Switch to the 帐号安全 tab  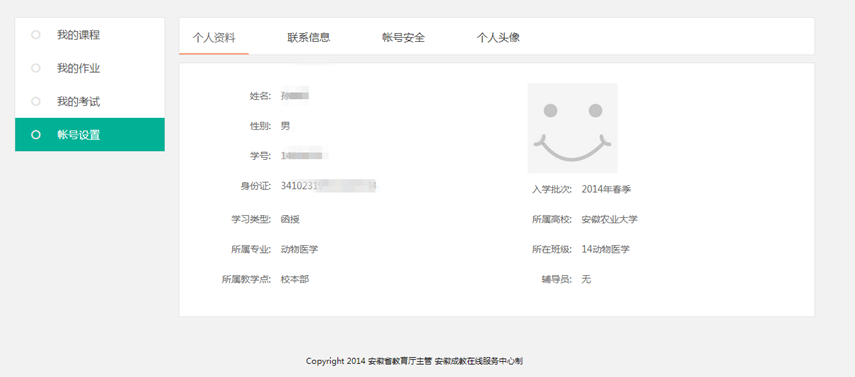(x=404, y=38)
